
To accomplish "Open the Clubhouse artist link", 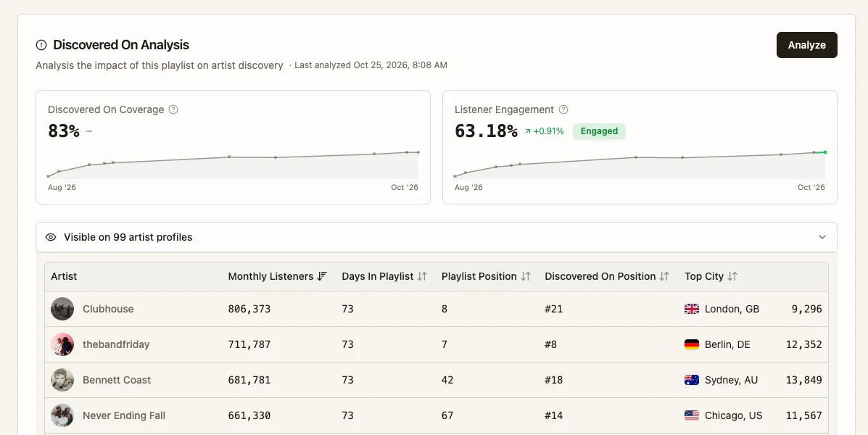I will click(108, 309).
